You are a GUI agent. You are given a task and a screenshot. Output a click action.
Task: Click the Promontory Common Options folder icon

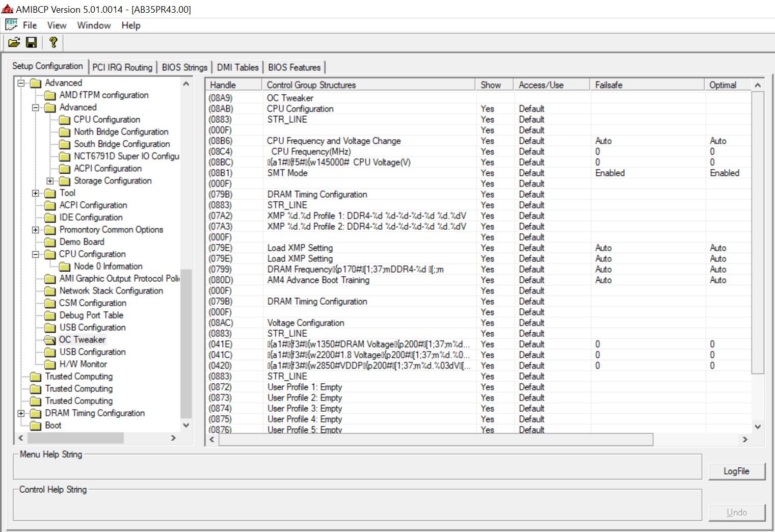pos(50,230)
